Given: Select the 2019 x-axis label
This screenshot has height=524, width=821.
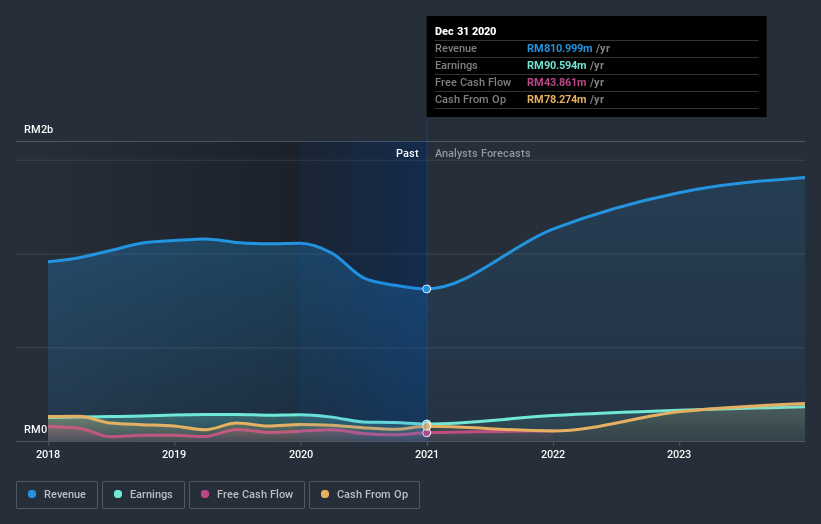Looking at the screenshot, I should point(174,454).
